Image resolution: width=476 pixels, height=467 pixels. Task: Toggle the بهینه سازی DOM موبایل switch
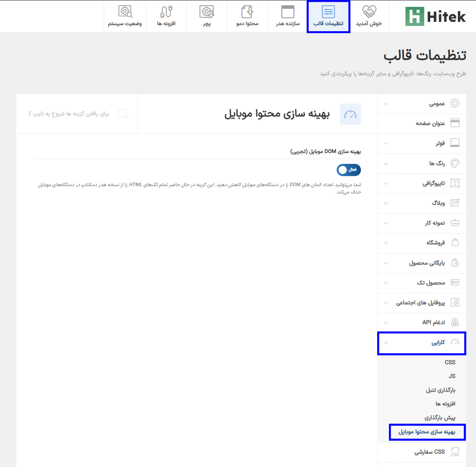(349, 170)
